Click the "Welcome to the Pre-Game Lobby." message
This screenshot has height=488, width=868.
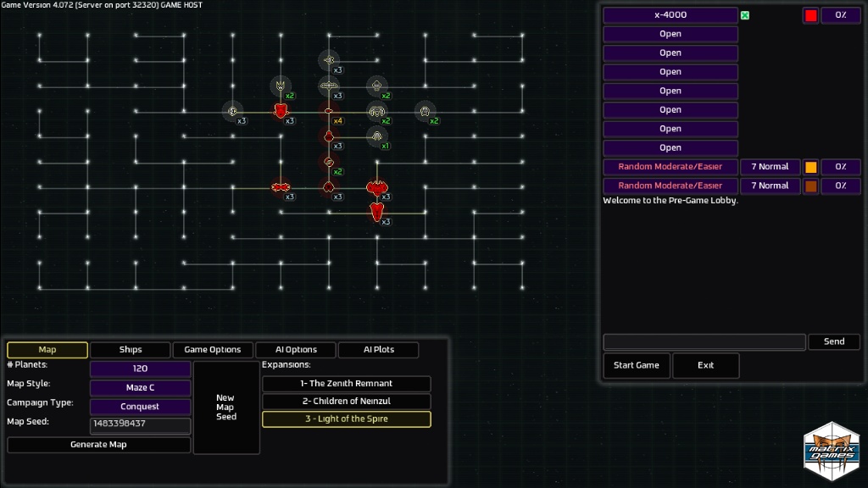tap(670, 201)
